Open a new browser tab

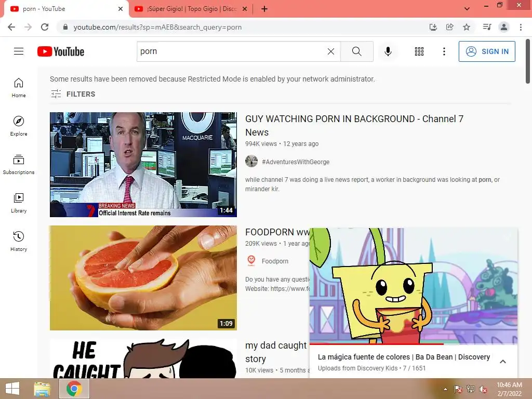click(x=264, y=9)
